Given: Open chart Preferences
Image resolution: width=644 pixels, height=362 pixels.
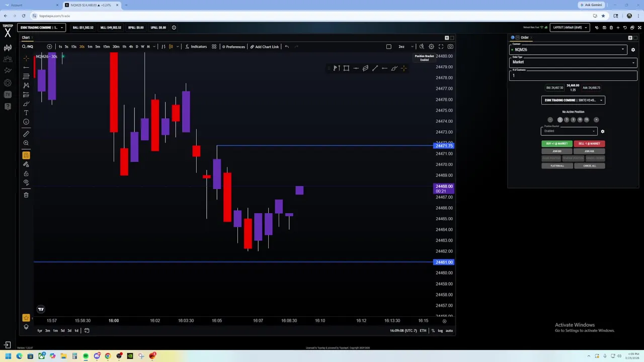Looking at the screenshot, I should tap(233, 47).
